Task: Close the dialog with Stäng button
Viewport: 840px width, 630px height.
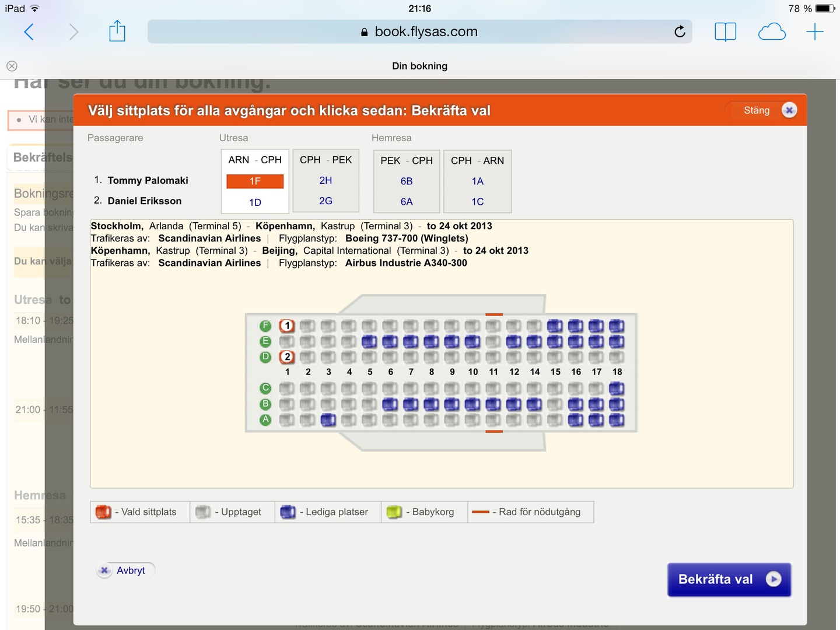Action: (x=766, y=110)
